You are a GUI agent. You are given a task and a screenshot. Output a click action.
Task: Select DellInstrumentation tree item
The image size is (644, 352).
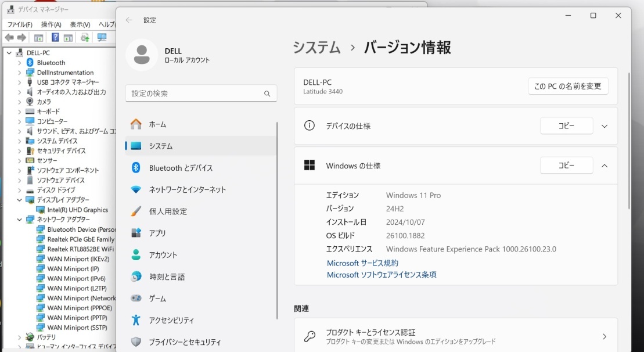coord(65,72)
